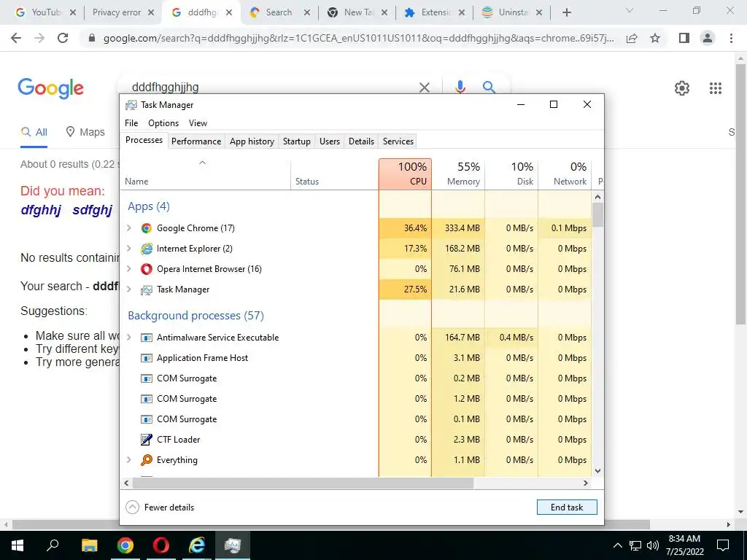Switch to the Startup tab
This screenshot has width=747, height=560.
(x=297, y=141)
